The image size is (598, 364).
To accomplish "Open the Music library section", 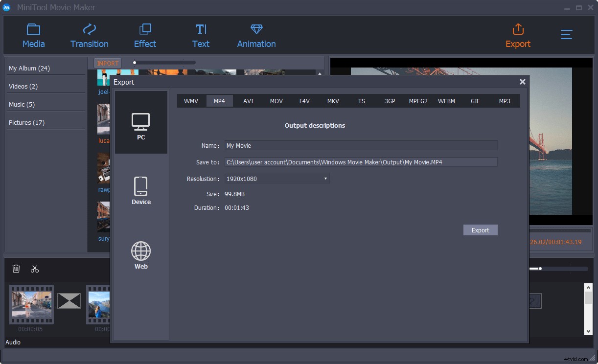I will click(x=22, y=104).
